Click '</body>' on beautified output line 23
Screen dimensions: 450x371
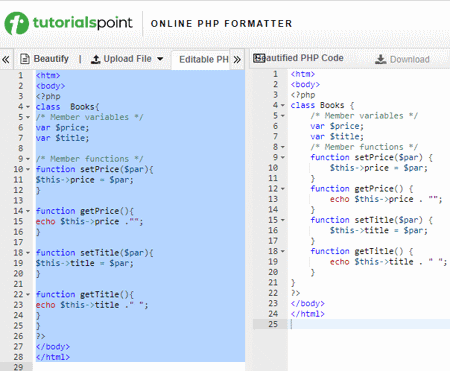coord(307,303)
